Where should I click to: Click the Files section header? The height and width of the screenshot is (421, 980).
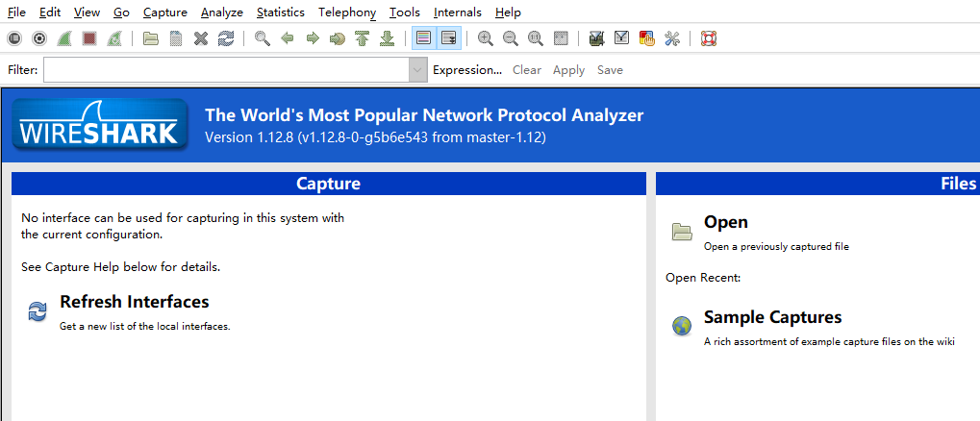pos(818,184)
